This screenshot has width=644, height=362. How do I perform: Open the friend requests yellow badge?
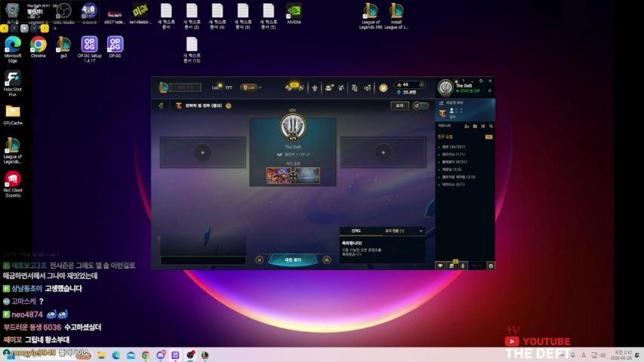tap(488, 137)
